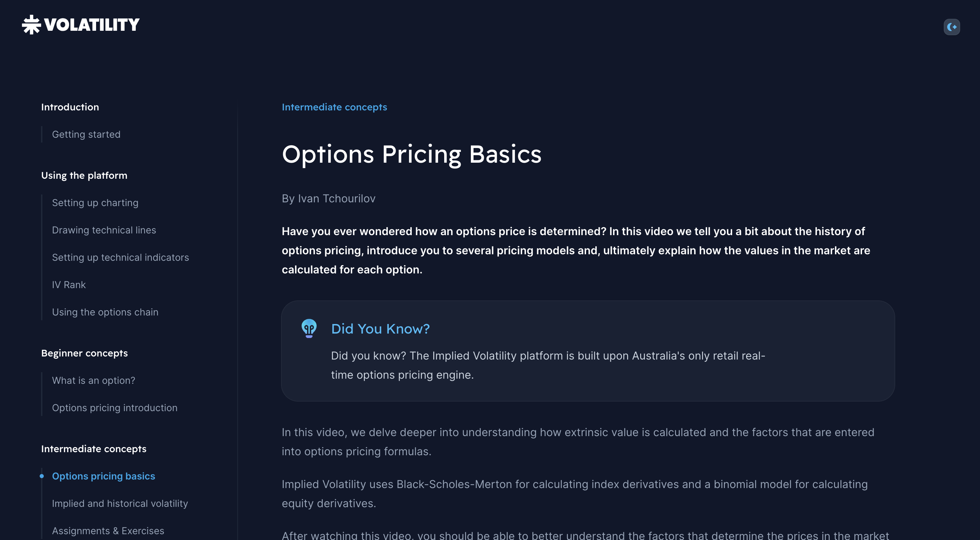Open Drawing technical lines

click(x=104, y=230)
